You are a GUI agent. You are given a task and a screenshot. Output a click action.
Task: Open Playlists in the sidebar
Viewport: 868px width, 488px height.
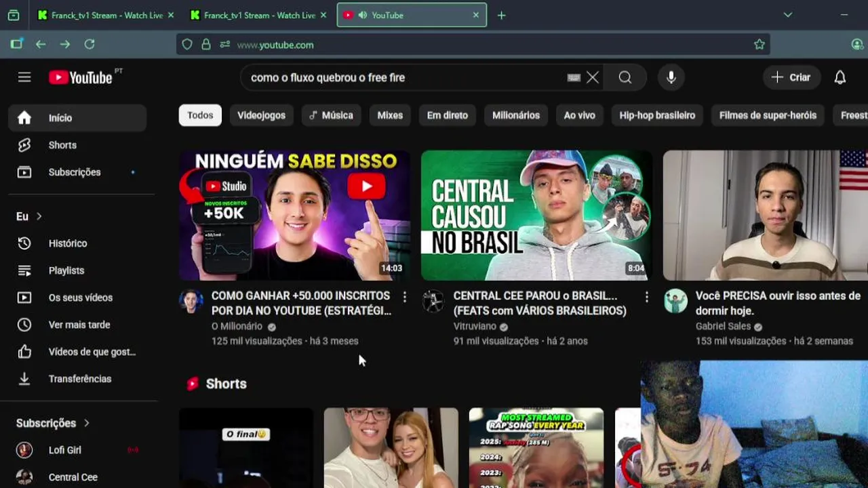coord(77,270)
